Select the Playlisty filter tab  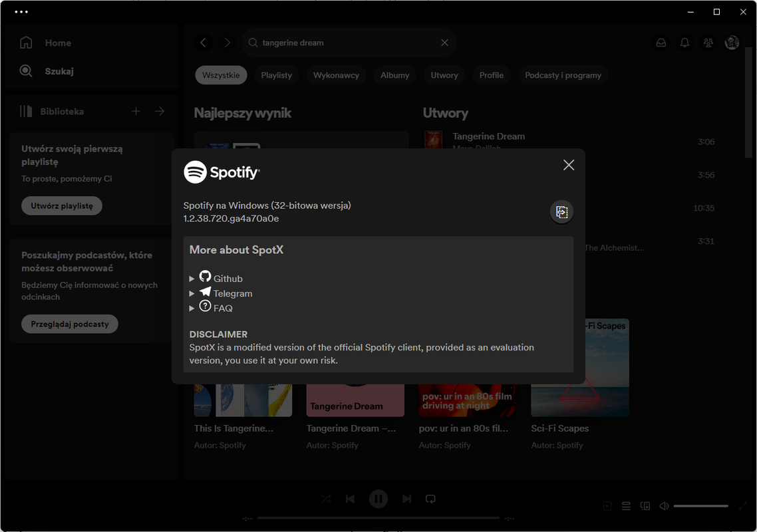tap(277, 75)
